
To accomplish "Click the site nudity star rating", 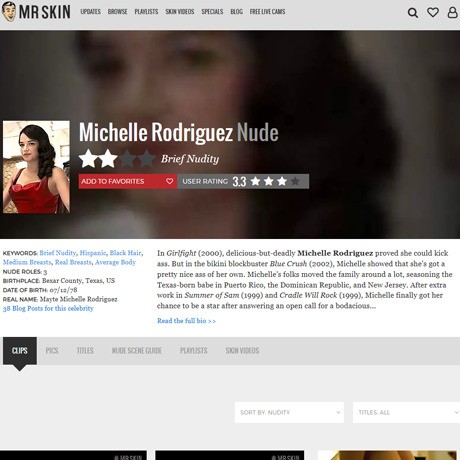I will point(117,159).
